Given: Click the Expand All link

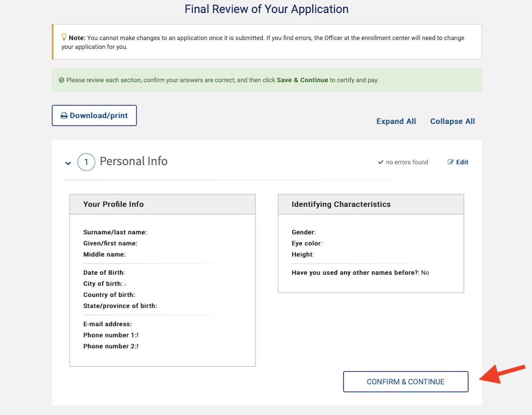Looking at the screenshot, I should (396, 121).
